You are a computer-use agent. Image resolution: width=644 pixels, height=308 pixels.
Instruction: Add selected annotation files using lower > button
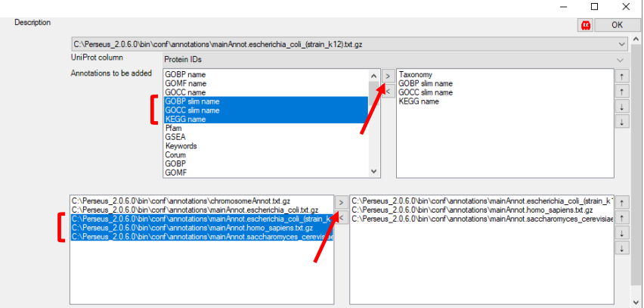pos(342,202)
